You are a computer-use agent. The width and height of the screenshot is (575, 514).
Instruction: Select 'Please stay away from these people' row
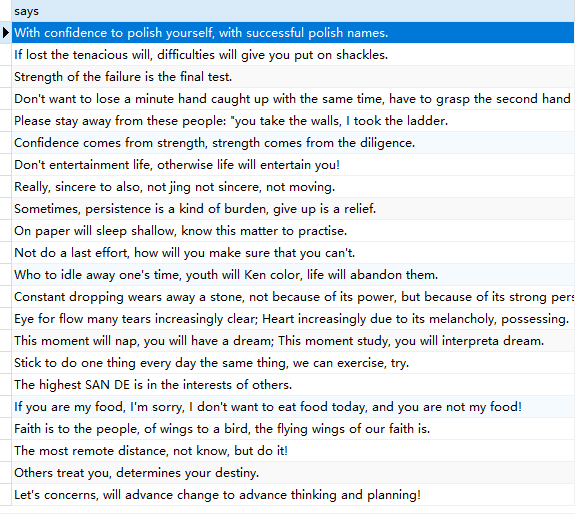tap(293, 121)
